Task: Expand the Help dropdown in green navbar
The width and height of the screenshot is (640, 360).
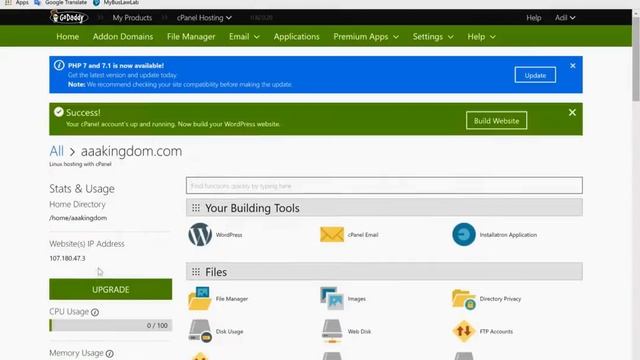Action: click(481, 37)
